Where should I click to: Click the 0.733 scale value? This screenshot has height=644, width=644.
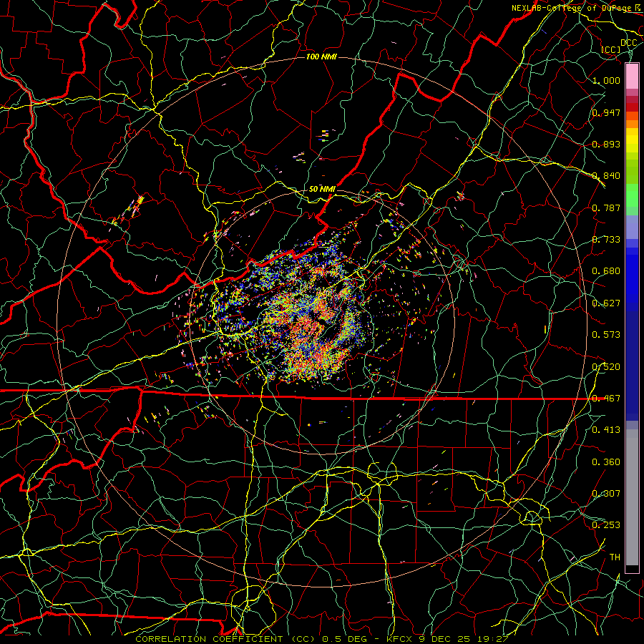(x=606, y=240)
